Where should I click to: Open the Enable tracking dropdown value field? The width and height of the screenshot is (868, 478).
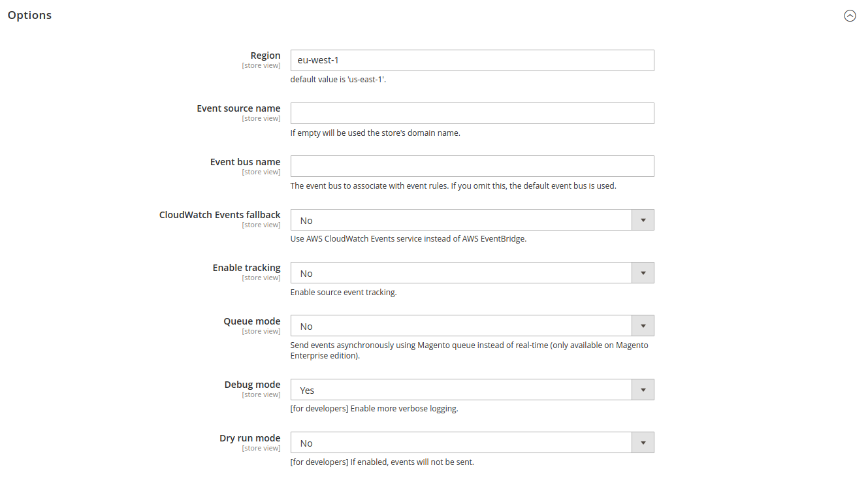pyautogui.click(x=472, y=273)
